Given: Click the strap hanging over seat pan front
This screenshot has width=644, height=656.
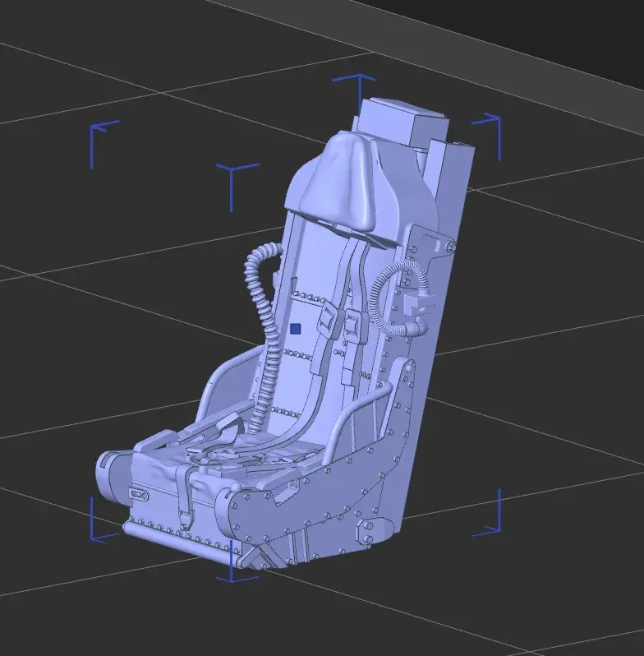Looking at the screenshot, I should (184, 497).
